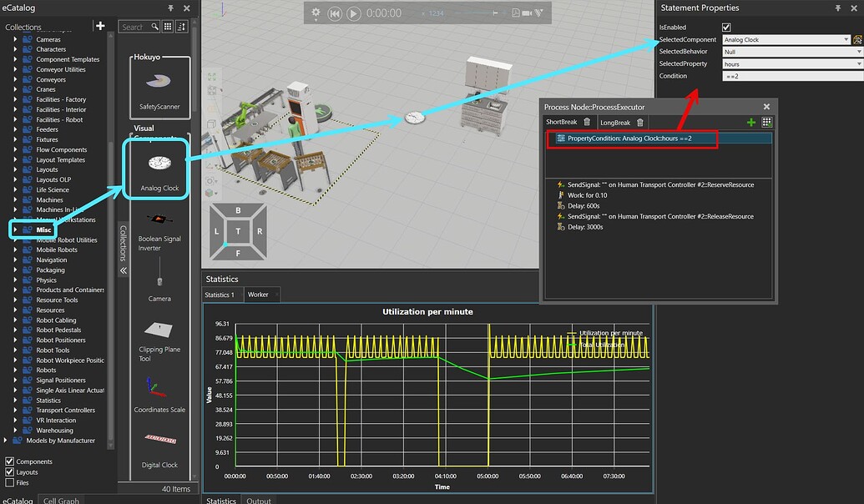The image size is (864, 504).
Task: Pick component using SelectedComponent picker icon
Action: [857, 39]
